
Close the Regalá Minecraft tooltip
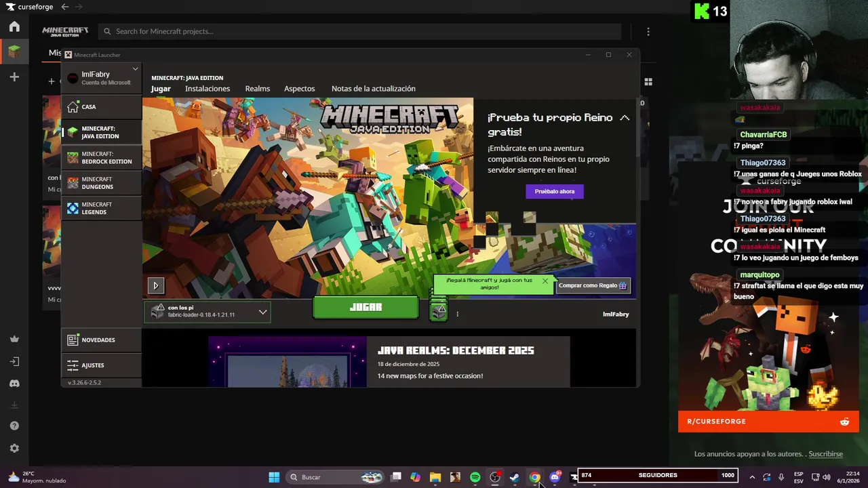[x=545, y=281]
